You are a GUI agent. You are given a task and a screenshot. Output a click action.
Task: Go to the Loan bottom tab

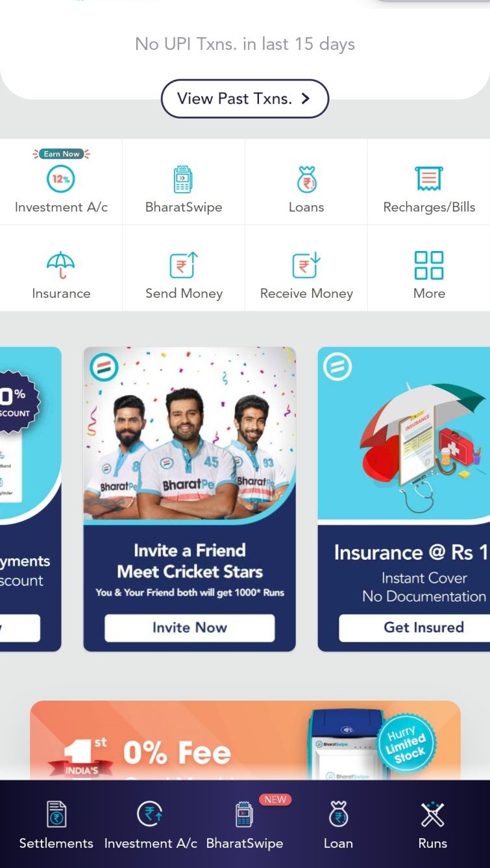point(338,825)
